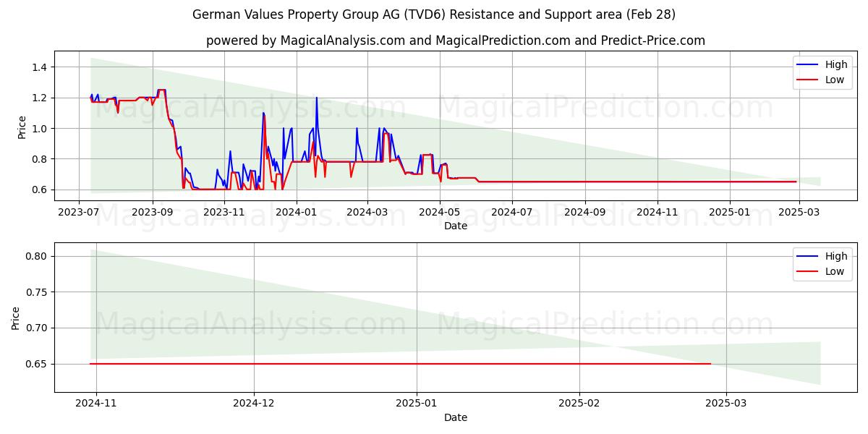Click the 2024-07 x-axis tick label
Image resolution: width=868 pixels, height=434 pixels.
tap(512, 212)
